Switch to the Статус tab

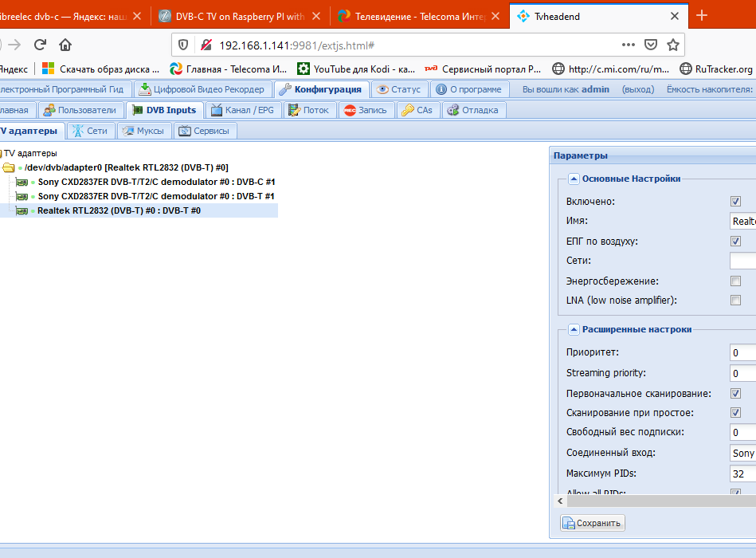pyautogui.click(x=398, y=89)
